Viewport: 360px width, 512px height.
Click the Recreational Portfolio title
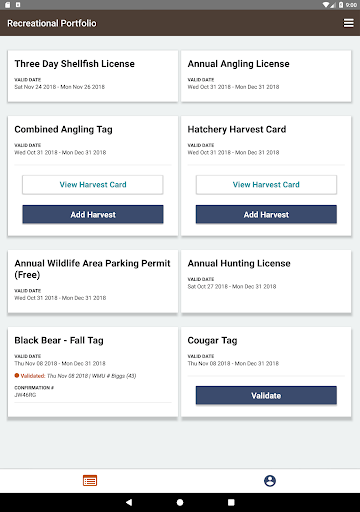[x=52, y=23]
